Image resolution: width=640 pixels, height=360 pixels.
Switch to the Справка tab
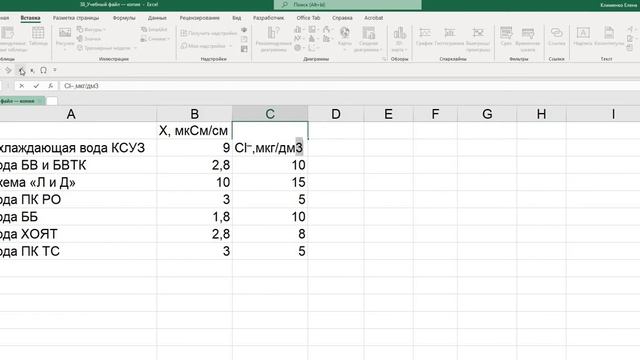342,18
